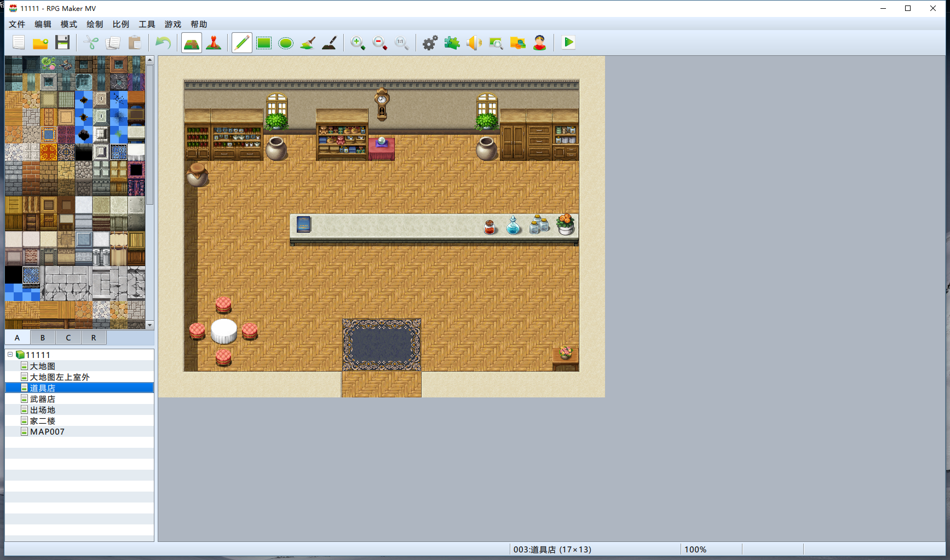Click the tileset palette scroll up arrow

[x=150, y=60]
